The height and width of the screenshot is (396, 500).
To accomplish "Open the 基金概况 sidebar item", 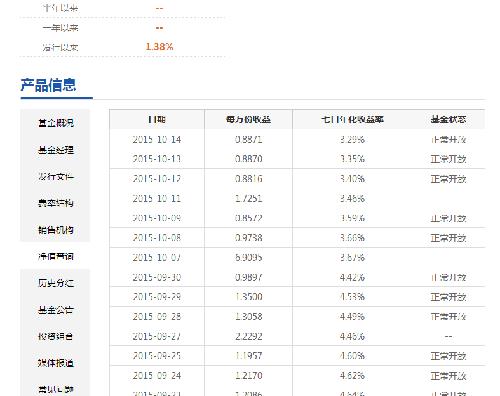I will point(56,123).
